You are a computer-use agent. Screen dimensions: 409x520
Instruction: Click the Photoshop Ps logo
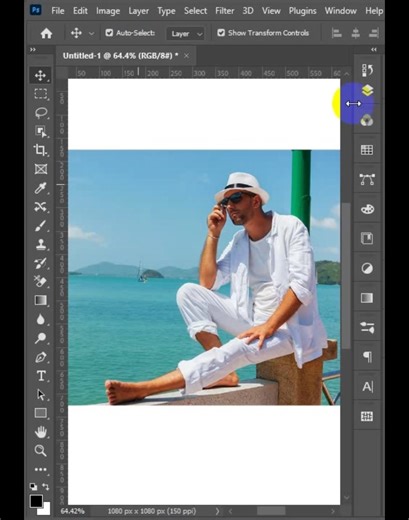(x=36, y=10)
